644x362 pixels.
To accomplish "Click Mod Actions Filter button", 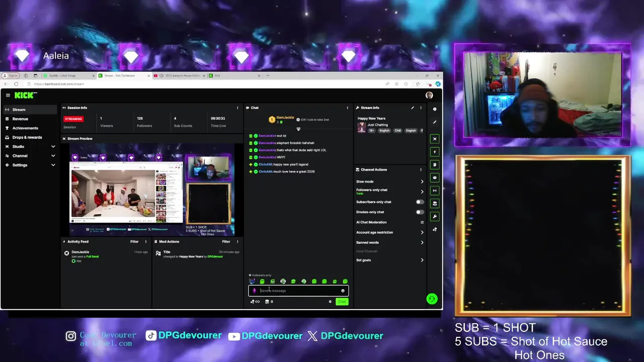I will click(226, 241).
